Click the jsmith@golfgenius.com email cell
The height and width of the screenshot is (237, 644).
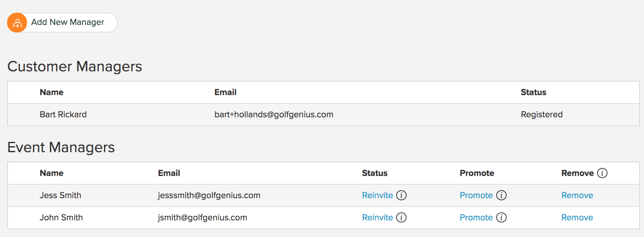coord(202,218)
